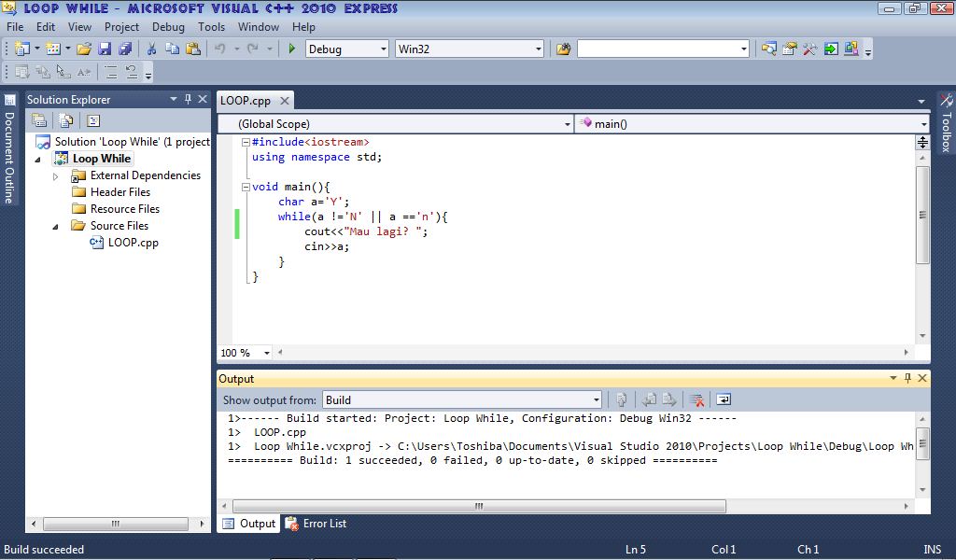Save LOOP.cpp with the floppy icon
956x560 pixels.
[x=105, y=49]
